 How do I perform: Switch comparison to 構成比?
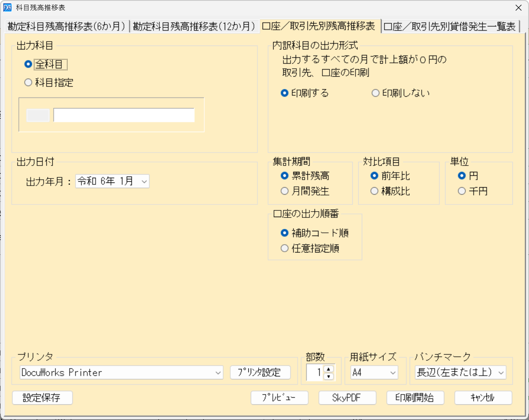tap(374, 191)
